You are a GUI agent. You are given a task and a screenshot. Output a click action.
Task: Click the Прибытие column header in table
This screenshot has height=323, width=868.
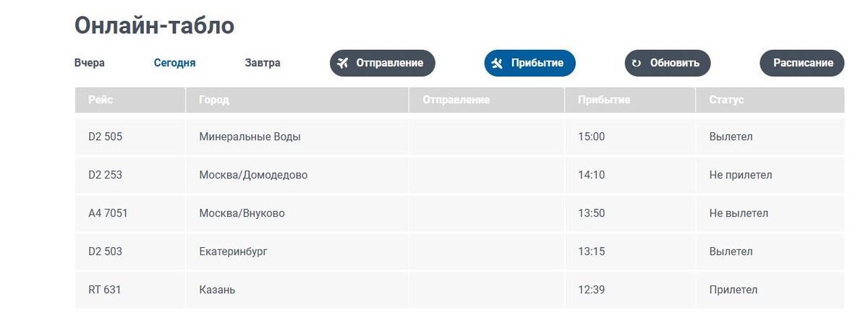604,100
